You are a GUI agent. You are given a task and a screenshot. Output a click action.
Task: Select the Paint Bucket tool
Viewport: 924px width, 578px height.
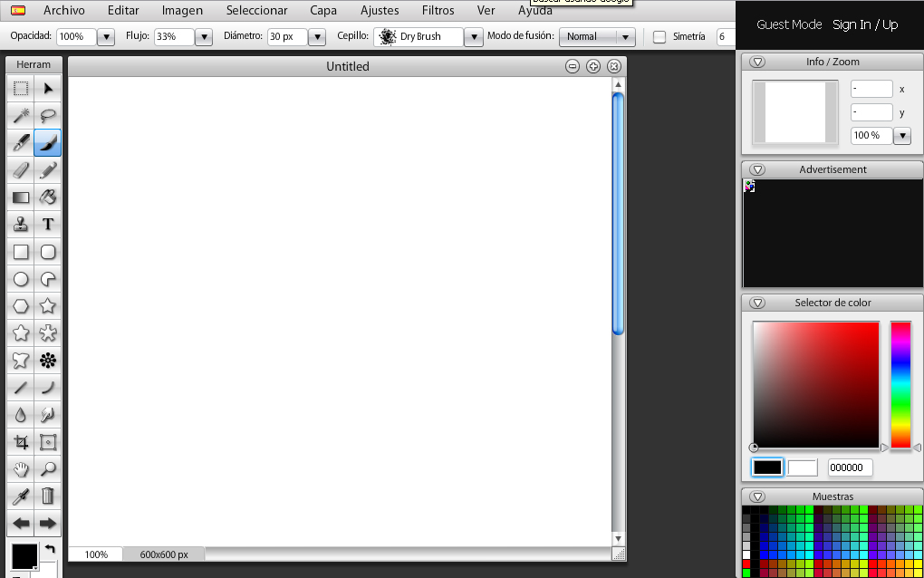pos(47,197)
